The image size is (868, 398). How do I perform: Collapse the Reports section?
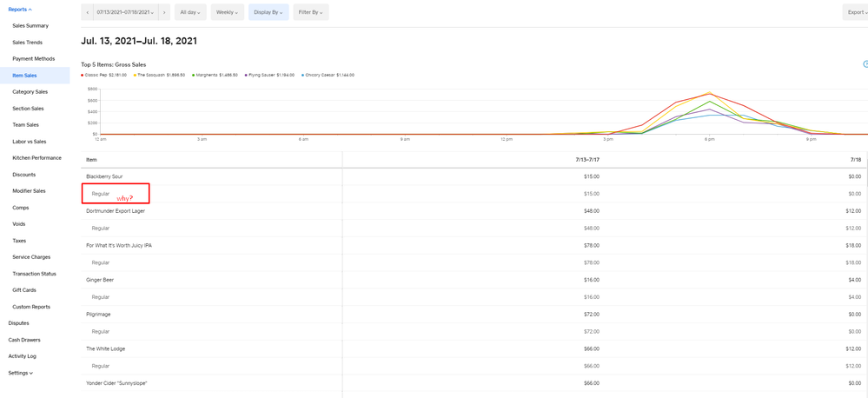[20, 10]
